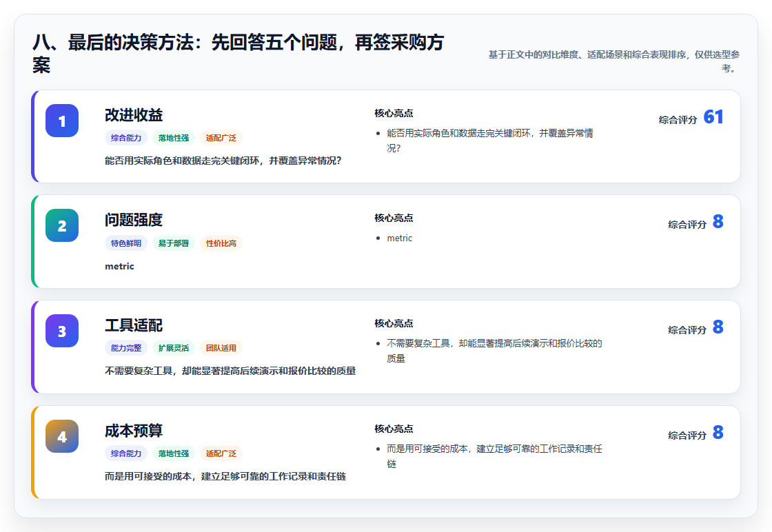Select 落地性强 tag in 改进收益 card
This screenshot has width=772, height=532.
pos(173,138)
